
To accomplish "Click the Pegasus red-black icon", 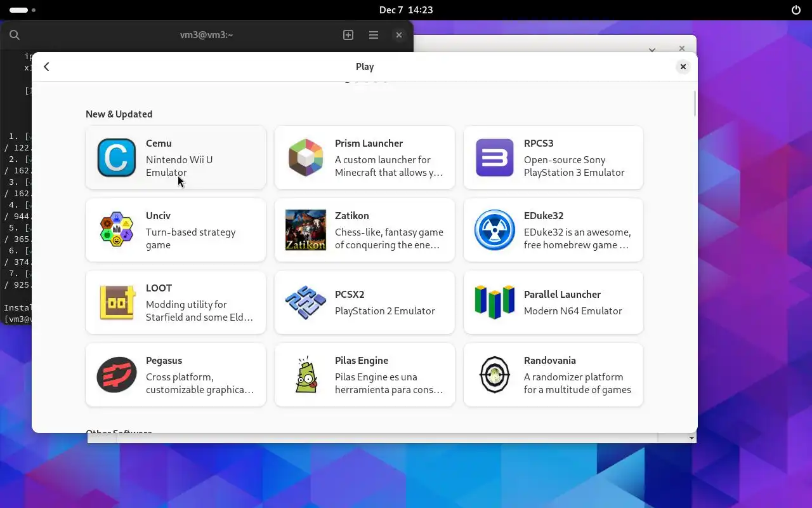I will (117, 375).
